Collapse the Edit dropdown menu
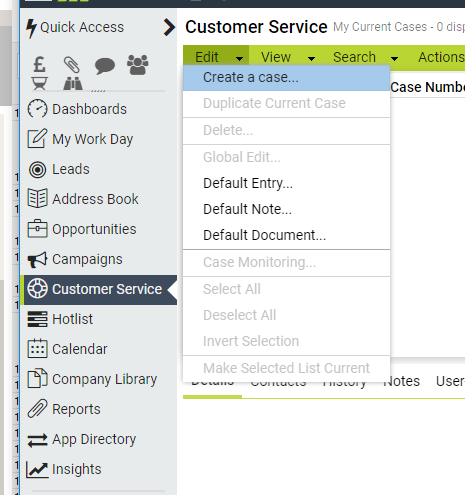 pos(216,57)
